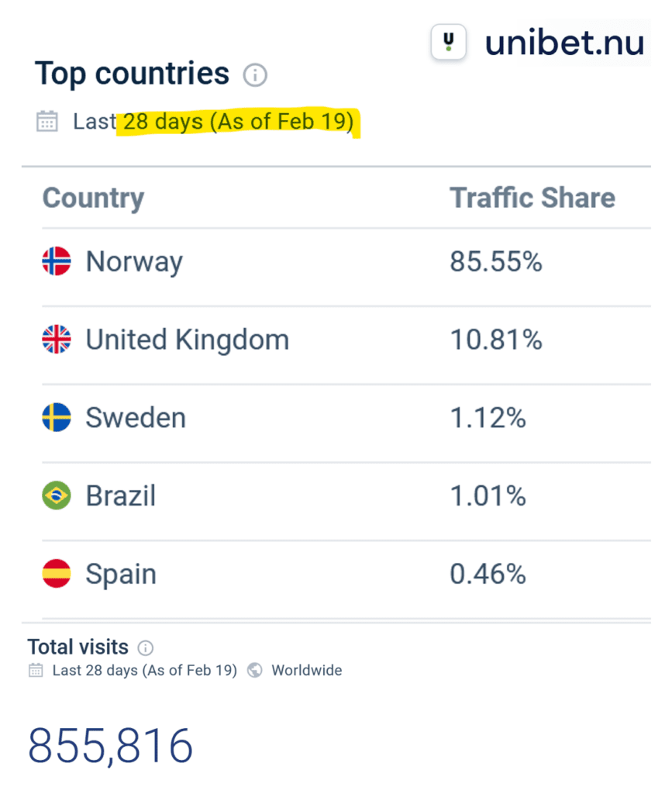Image resolution: width=672 pixels, height=794 pixels.
Task: Click the calendar icon under Total visits
Action: [35, 670]
